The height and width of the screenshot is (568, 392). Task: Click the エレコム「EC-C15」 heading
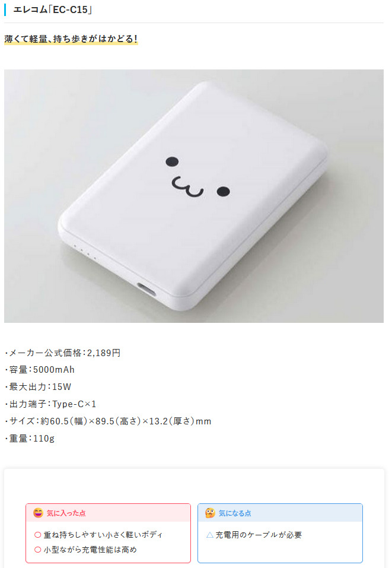(52, 9)
